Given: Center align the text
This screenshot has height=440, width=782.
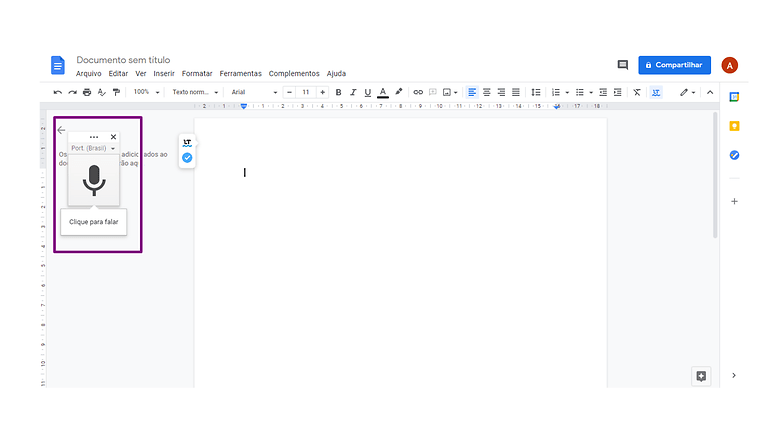Looking at the screenshot, I should pos(487,92).
